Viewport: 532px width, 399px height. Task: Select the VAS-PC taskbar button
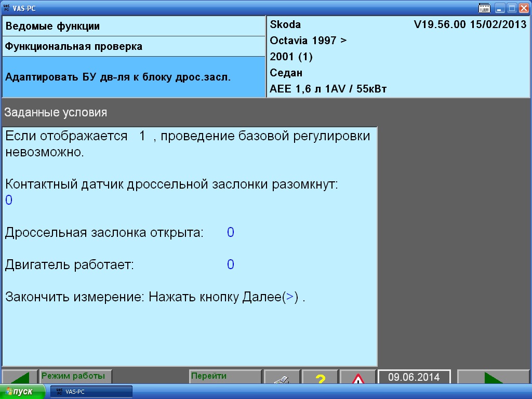click(91, 392)
